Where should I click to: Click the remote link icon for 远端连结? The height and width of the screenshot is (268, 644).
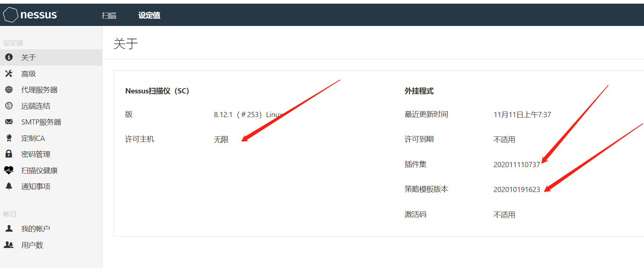[9, 106]
